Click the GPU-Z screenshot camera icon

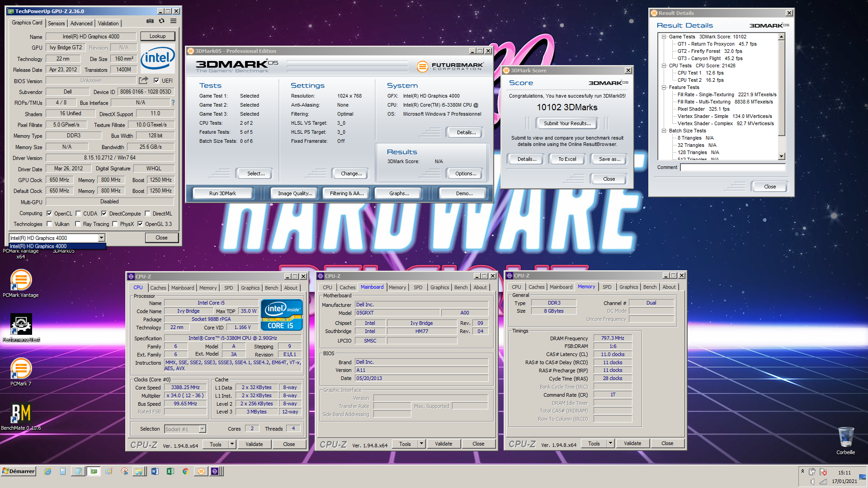tap(150, 21)
